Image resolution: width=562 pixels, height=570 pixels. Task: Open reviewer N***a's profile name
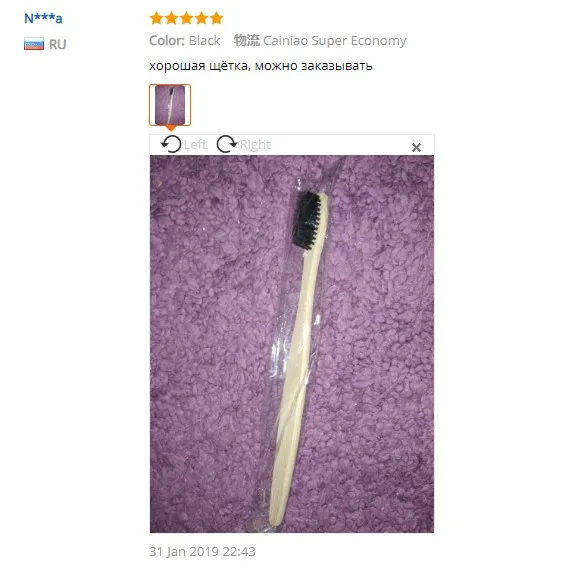[43, 18]
